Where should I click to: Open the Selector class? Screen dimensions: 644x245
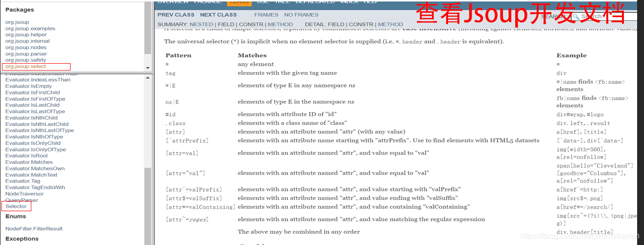(16, 206)
